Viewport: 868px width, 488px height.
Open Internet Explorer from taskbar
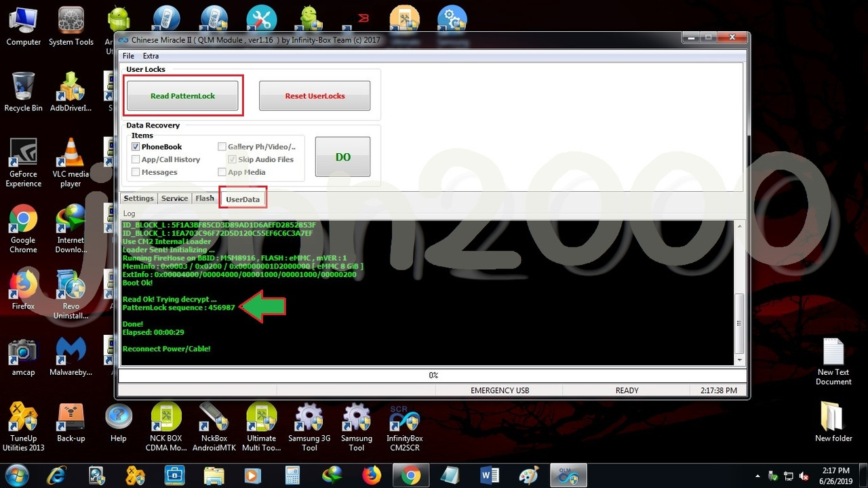point(58,476)
